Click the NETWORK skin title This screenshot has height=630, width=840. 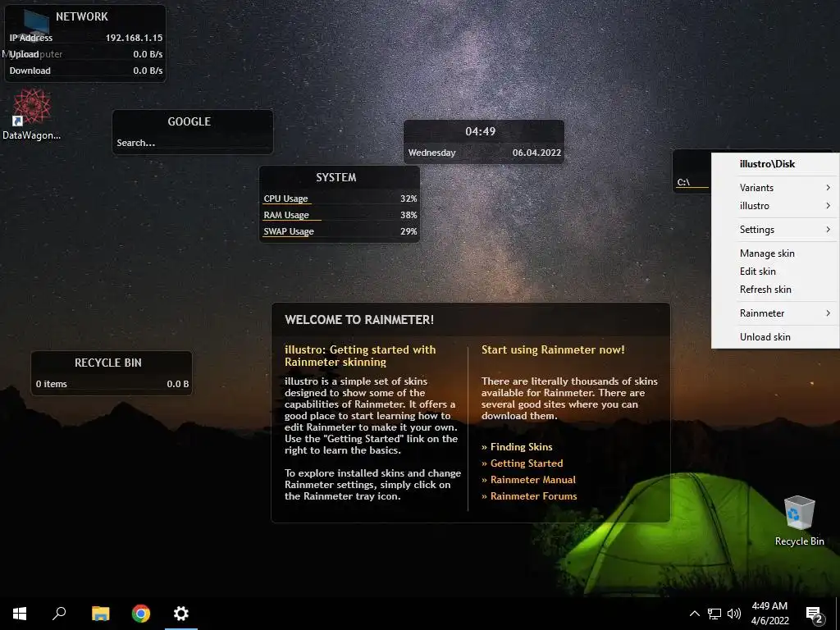(x=82, y=16)
